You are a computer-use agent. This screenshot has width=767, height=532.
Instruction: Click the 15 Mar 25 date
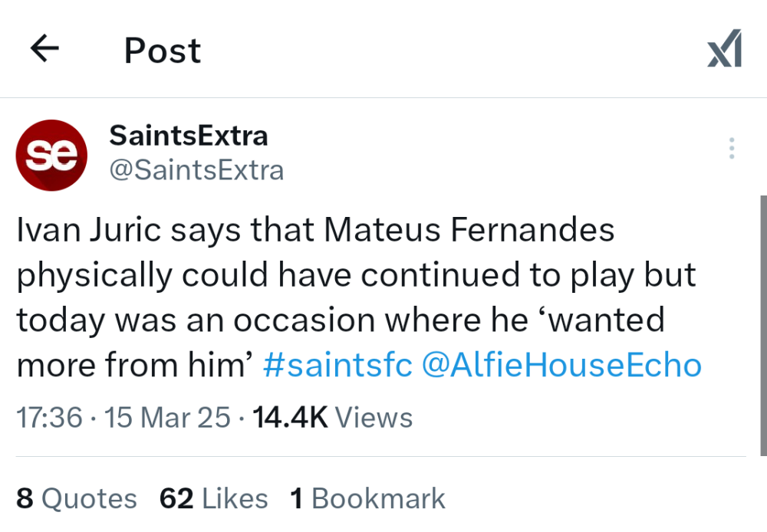167,418
